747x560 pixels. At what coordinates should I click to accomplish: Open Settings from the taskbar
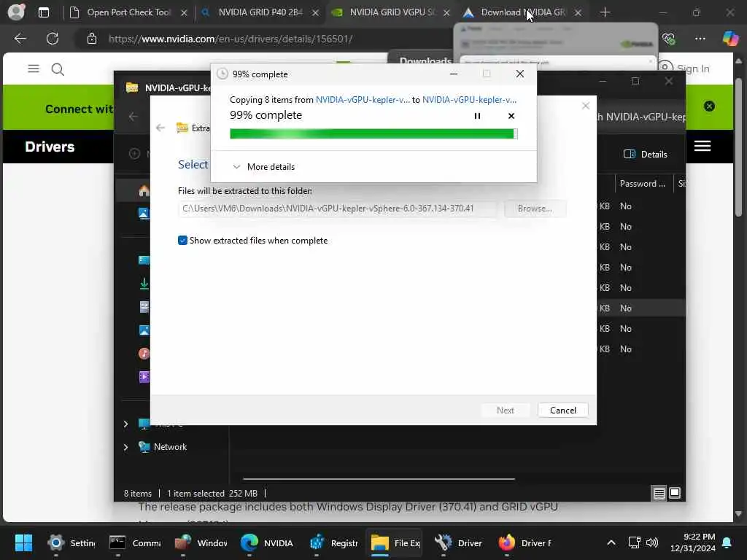pos(71,542)
